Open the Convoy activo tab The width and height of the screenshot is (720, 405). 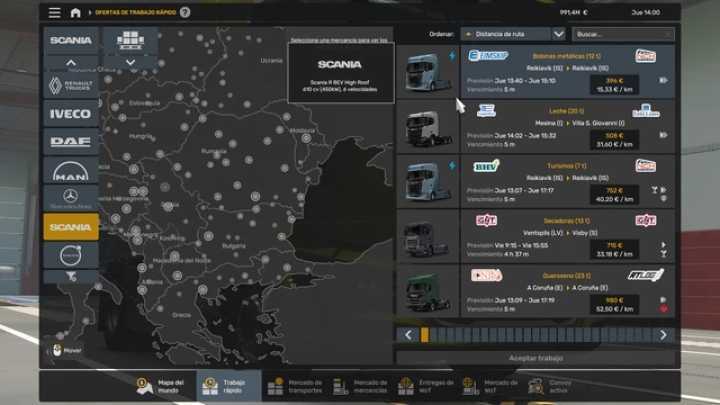pyautogui.click(x=550, y=386)
